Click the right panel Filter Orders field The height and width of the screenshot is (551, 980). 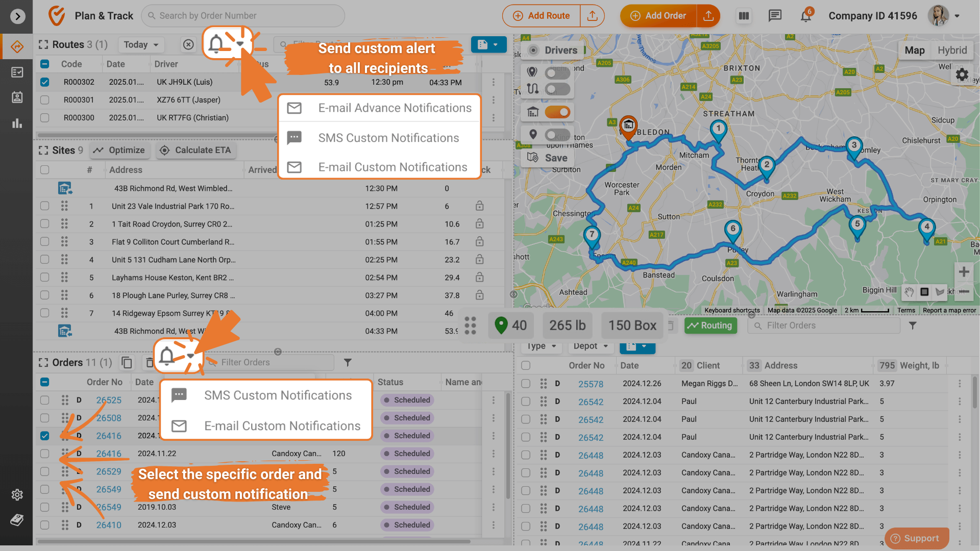tap(824, 325)
